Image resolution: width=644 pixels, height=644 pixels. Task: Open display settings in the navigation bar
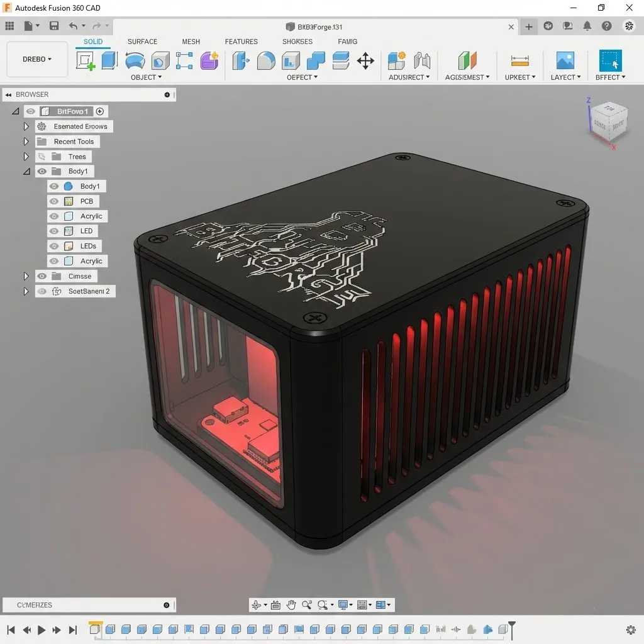pos(342,604)
